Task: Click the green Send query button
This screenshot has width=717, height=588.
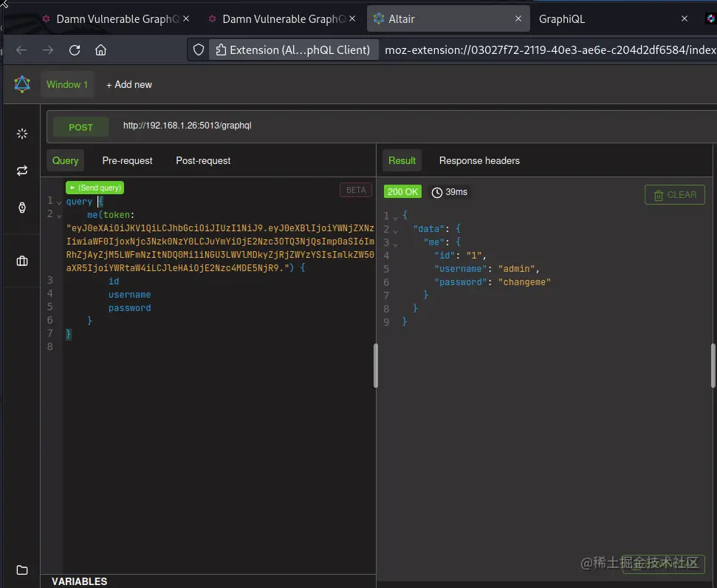Action: tap(95, 188)
